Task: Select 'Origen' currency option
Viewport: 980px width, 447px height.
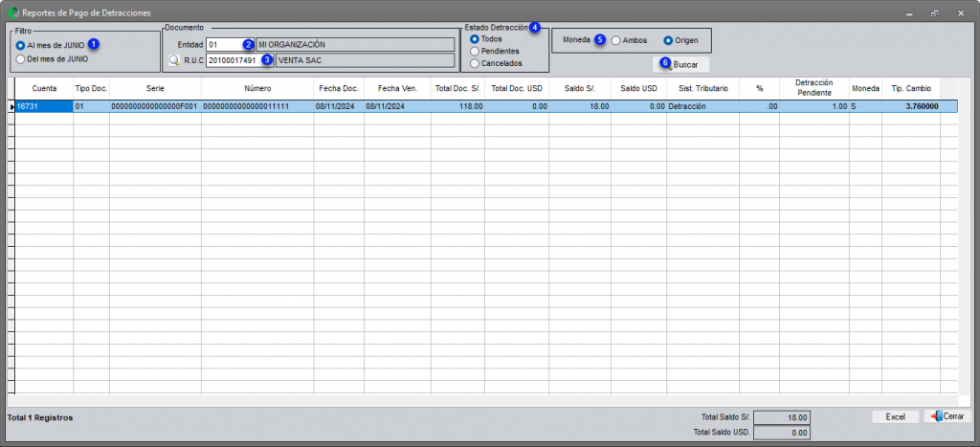Action: (x=680, y=40)
